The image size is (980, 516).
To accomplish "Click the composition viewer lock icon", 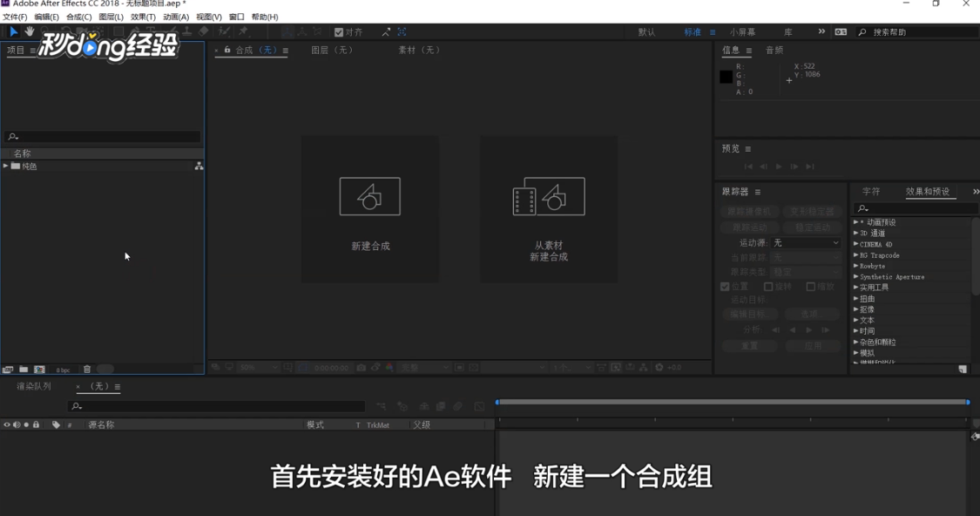I will coord(227,50).
